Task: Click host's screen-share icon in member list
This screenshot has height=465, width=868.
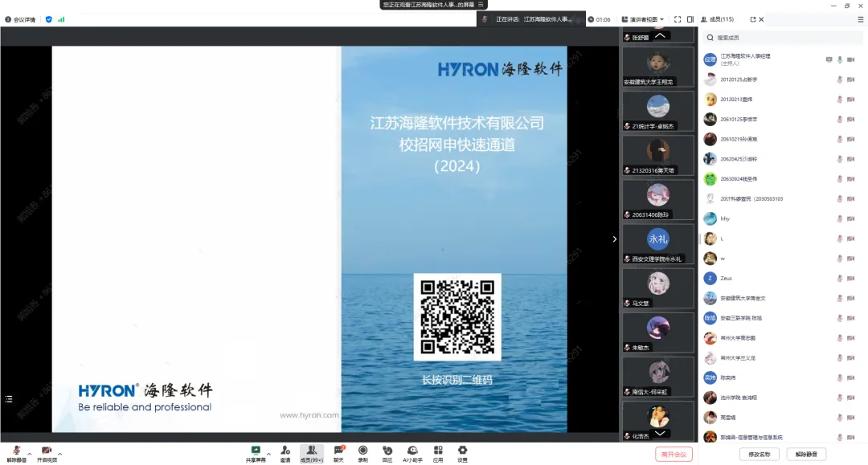Action: point(829,59)
